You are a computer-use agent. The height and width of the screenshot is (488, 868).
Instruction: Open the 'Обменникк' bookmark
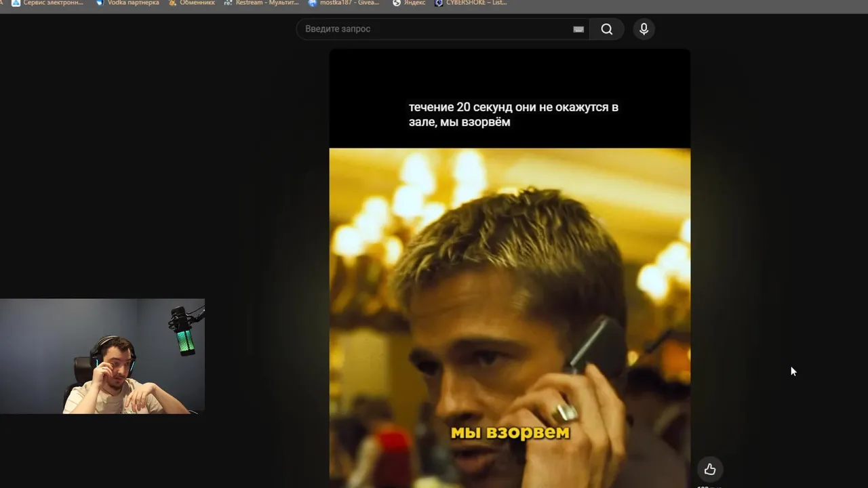(192, 3)
